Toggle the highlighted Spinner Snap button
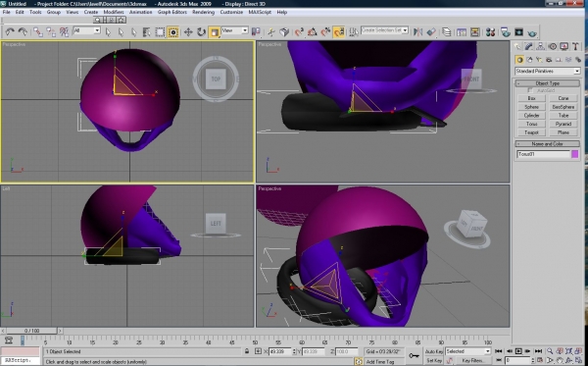This screenshot has width=588, height=366. point(339,32)
